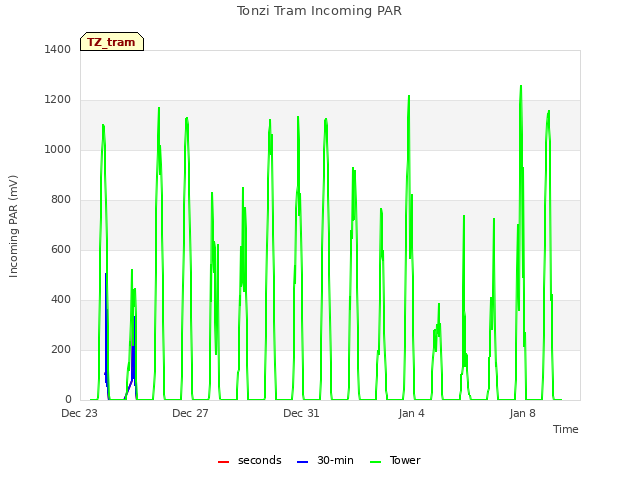The height and width of the screenshot is (480, 640).
Task: Toggle the 30-min series in legend
Action: (325, 460)
